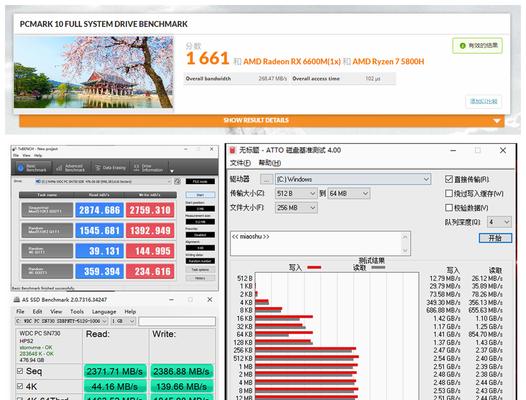Click ATTO description box scroll down arrow
Screen dimensions: 526x400
pyautogui.click(x=405, y=250)
